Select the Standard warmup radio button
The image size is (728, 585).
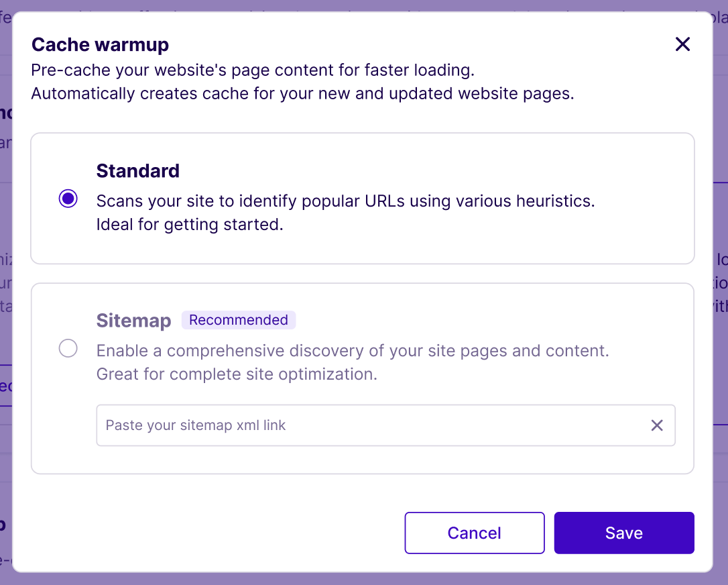click(68, 199)
